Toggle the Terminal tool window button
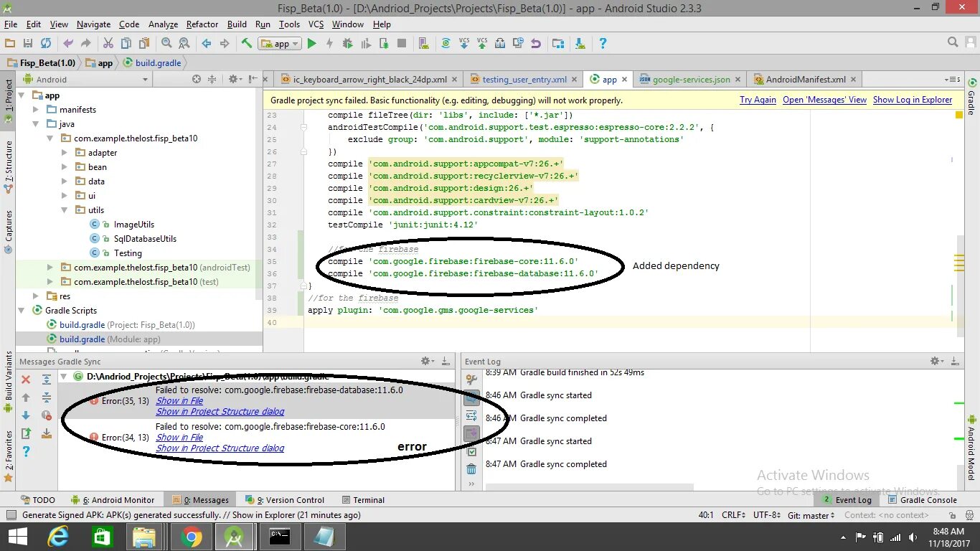 click(363, 500)
